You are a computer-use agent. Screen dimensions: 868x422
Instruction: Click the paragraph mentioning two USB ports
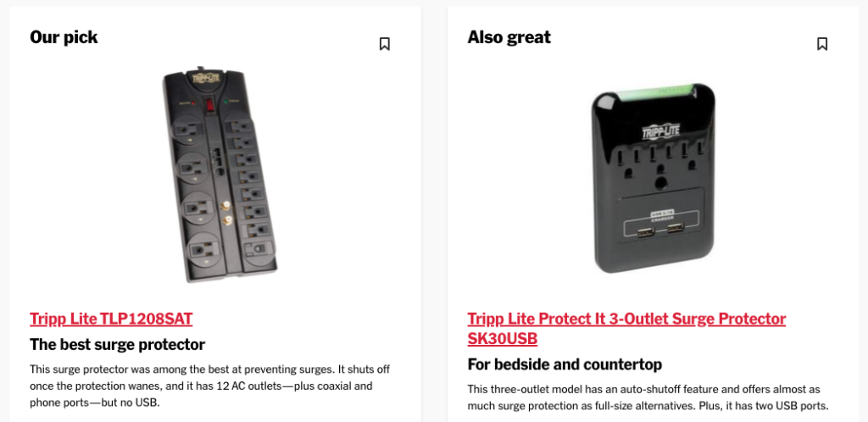pos(648,397)
